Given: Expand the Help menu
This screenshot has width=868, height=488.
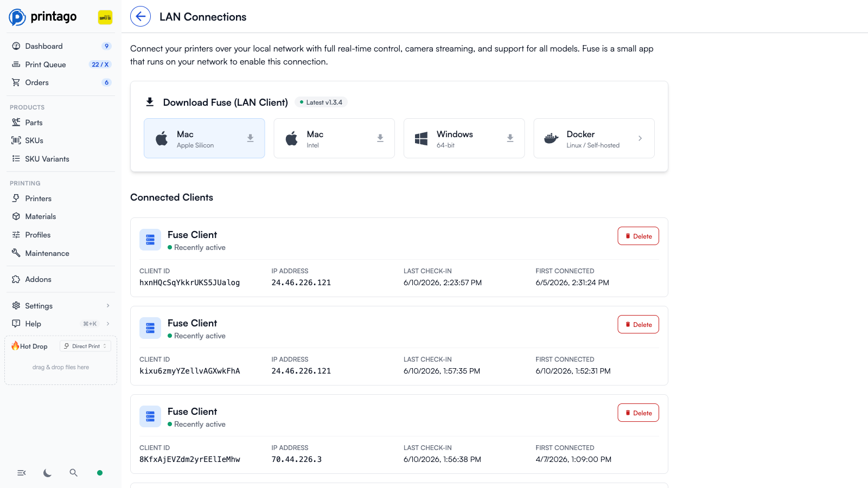Looking at the screenshot, I should [x=61, y=324].
